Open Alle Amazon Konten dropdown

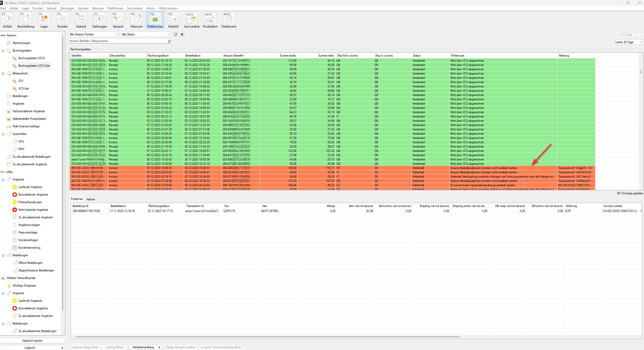(x=94, y=34)
